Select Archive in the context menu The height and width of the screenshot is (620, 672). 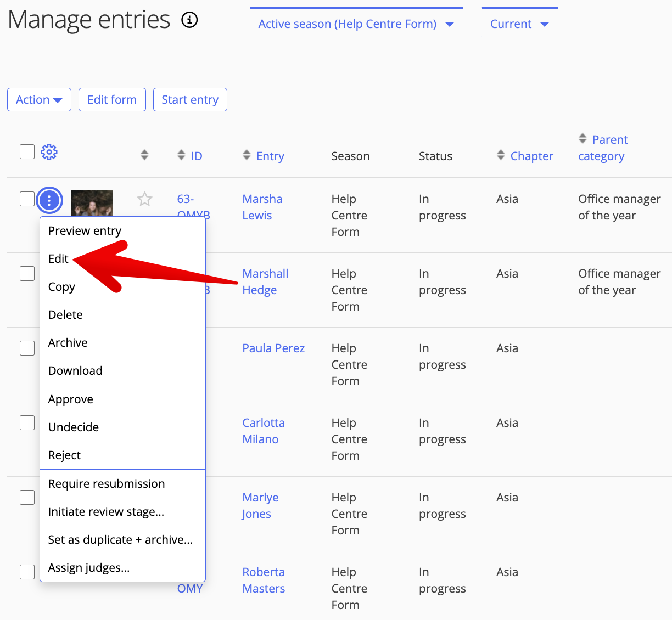click(122, 343)
